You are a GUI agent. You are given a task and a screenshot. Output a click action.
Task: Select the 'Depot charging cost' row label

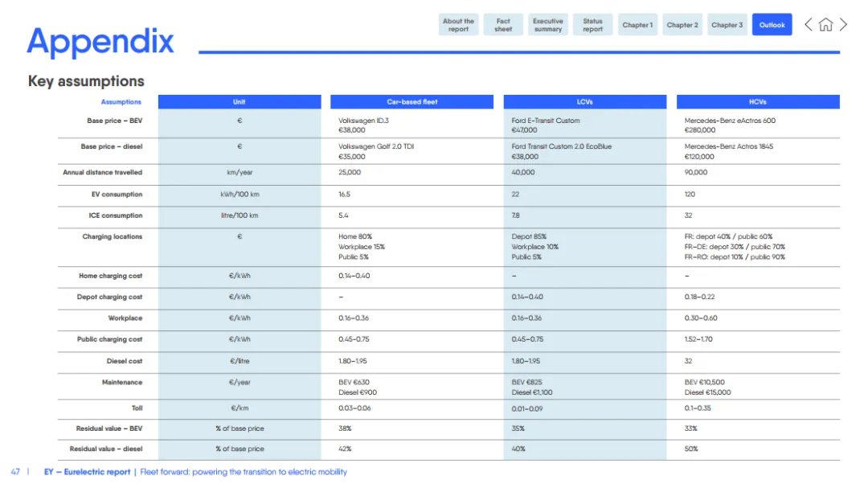coord(109,297)
